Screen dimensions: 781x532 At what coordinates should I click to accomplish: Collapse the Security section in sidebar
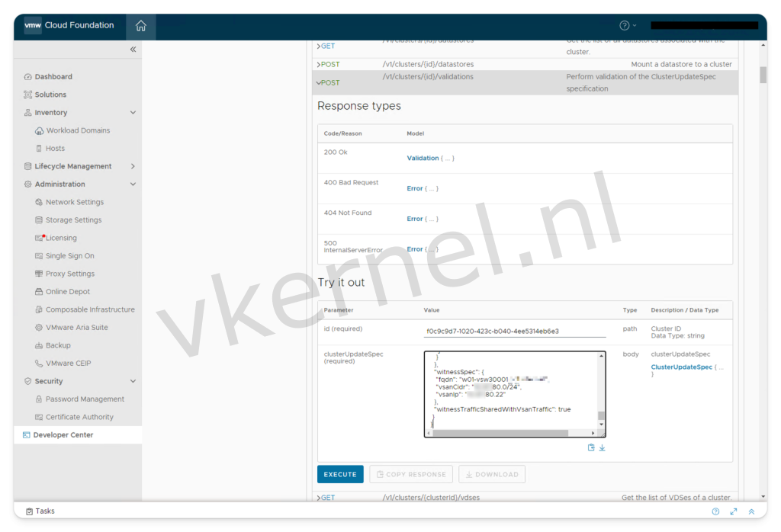133,381
